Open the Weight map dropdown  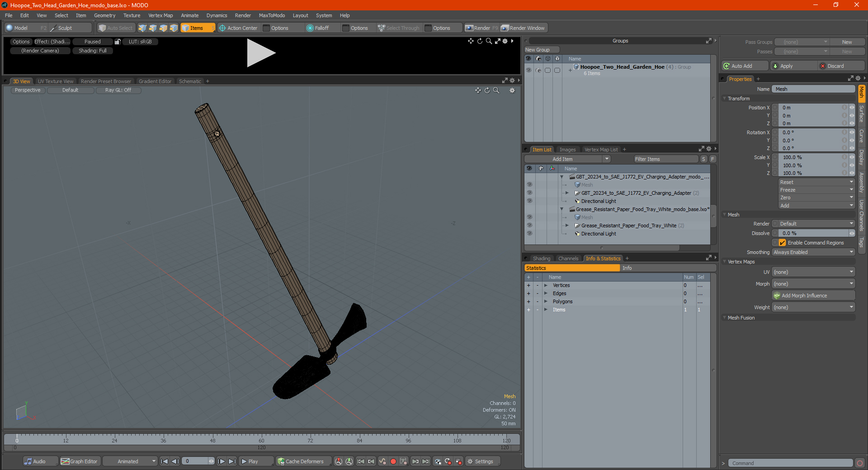point(813,307)
